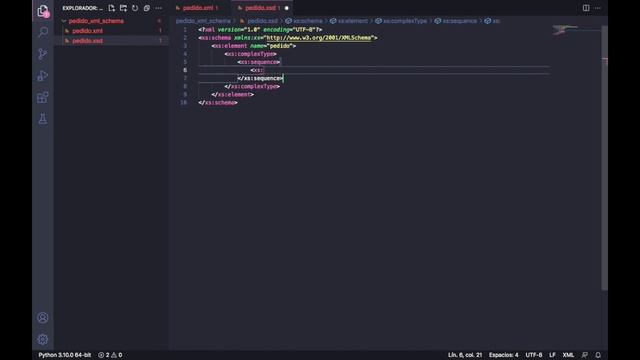640x360 pixels.
Task: Open the Extensions view
Action: pyautogui.click(x=43, y=97)
